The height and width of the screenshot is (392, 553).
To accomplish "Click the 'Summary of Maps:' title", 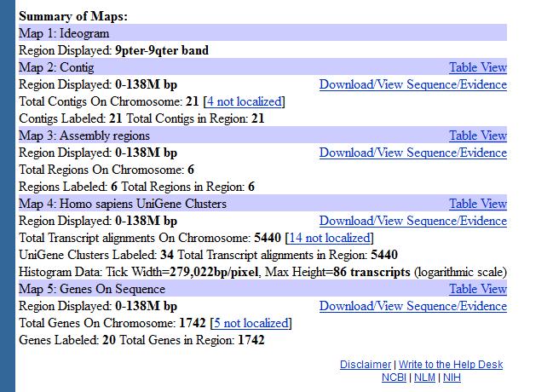I will pyautogui.click(x=73, y=16).
